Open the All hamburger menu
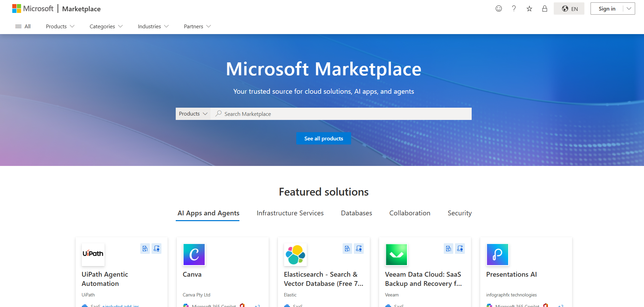 [x=23, y=26]
